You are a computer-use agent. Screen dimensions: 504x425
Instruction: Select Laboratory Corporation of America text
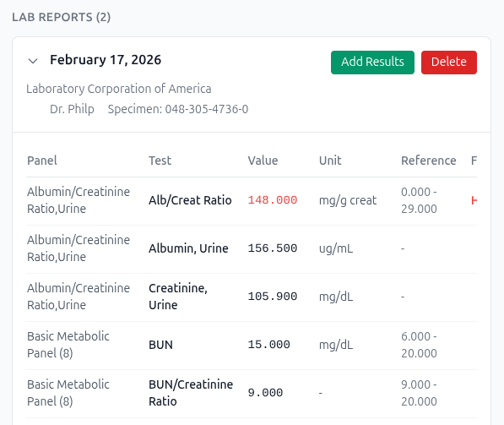click(119, 89)
